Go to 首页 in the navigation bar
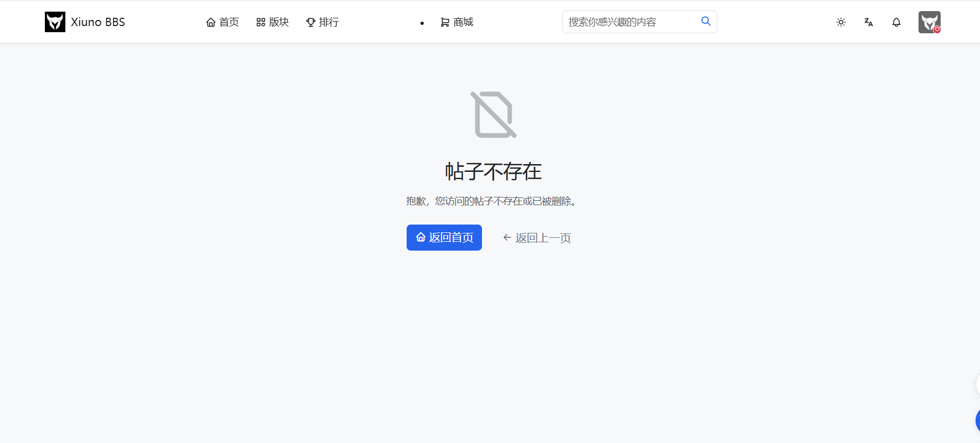This screenshot has width=980, height=443. [223, 22]
